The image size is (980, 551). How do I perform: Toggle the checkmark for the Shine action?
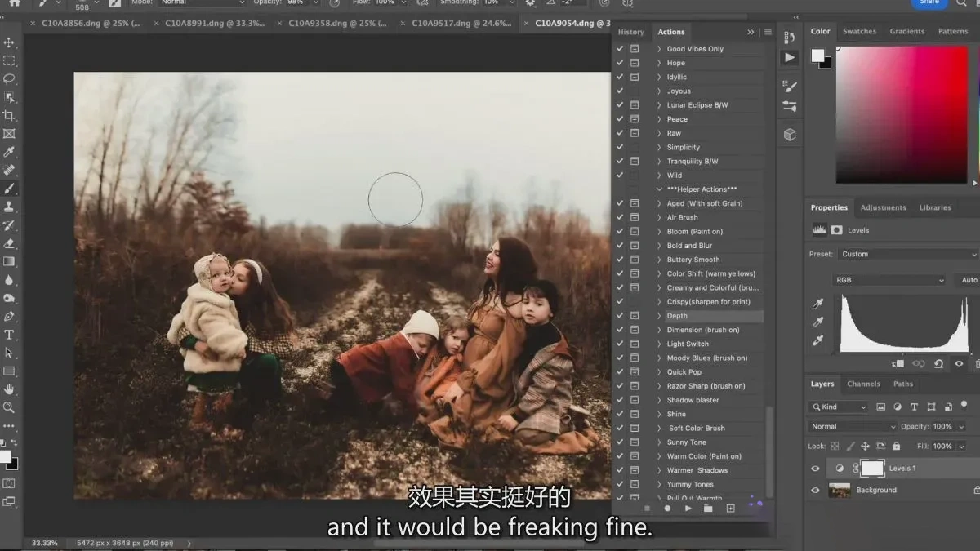(620, 414)
